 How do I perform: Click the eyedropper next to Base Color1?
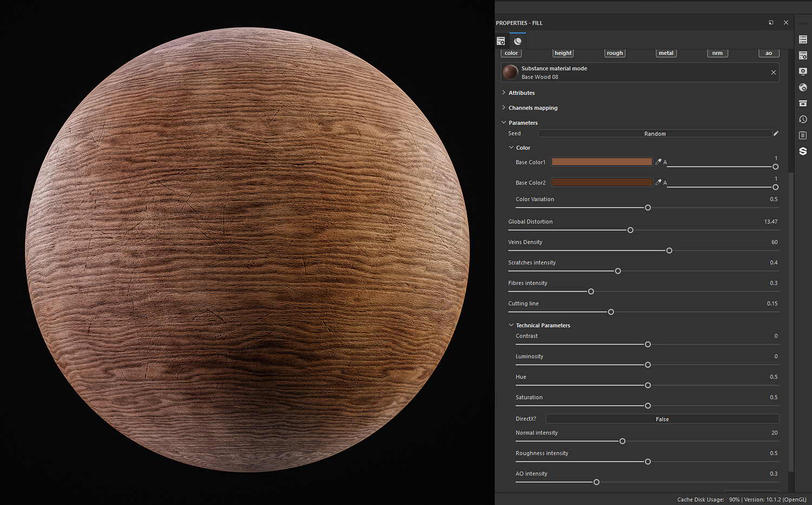pyautogui.click(x=658, y=162)
